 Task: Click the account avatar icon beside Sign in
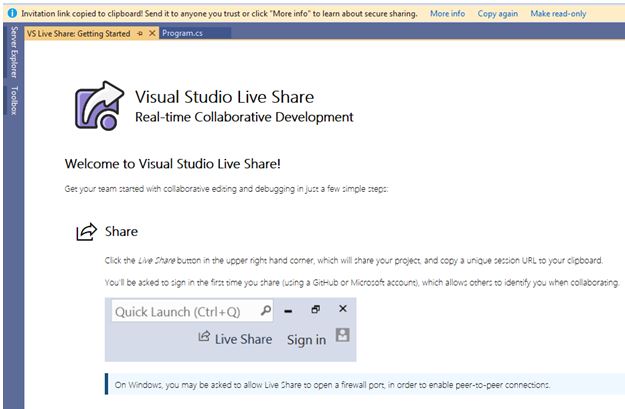[342, 335]
